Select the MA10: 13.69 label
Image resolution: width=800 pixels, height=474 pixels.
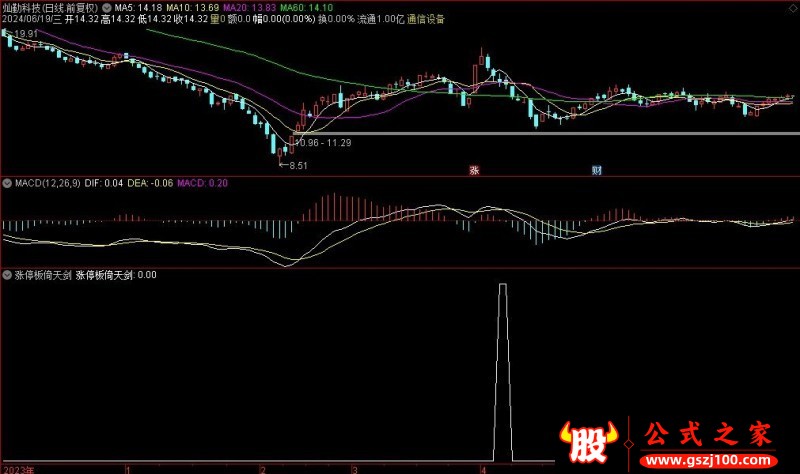[192, 8]
